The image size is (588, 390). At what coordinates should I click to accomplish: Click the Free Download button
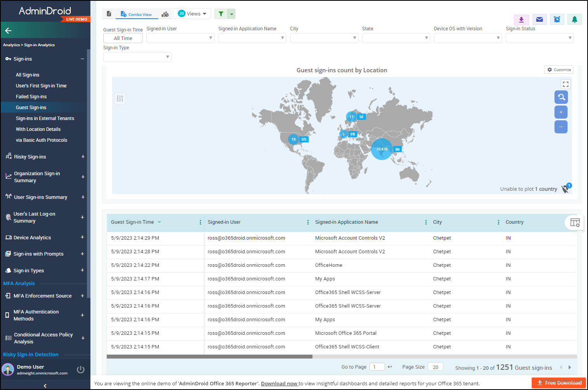click(x=559, y=383)
